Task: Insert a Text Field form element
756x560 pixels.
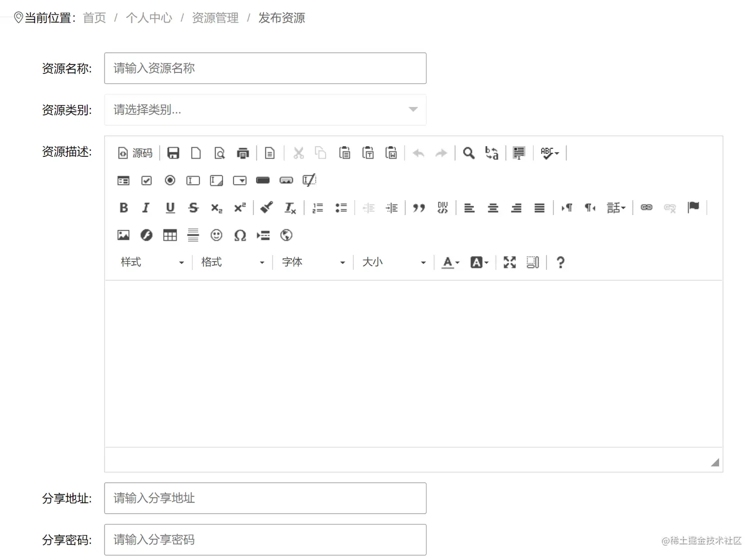Action: click(193, 180)
